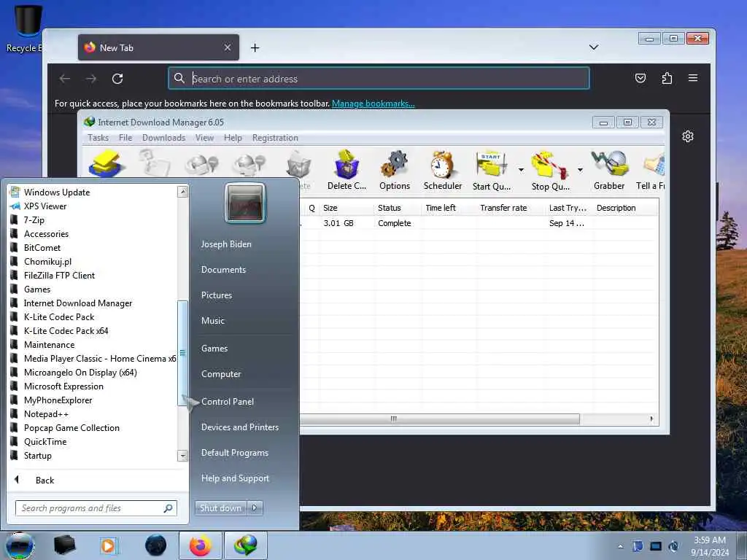Open Stop queue dropdown arrow
This screenshot has height=560, width=747.
(x=580, y=169)
